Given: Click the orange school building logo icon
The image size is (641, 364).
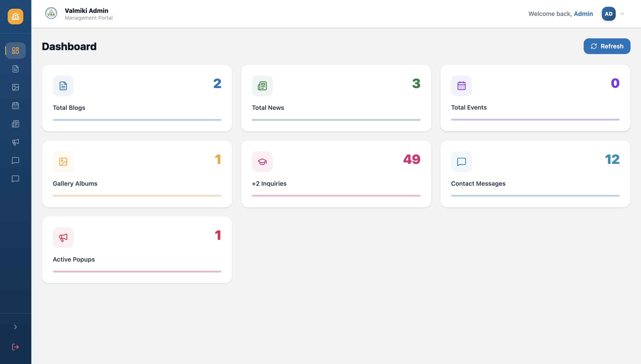Looking at the screenshot, I should coord(15,17).
